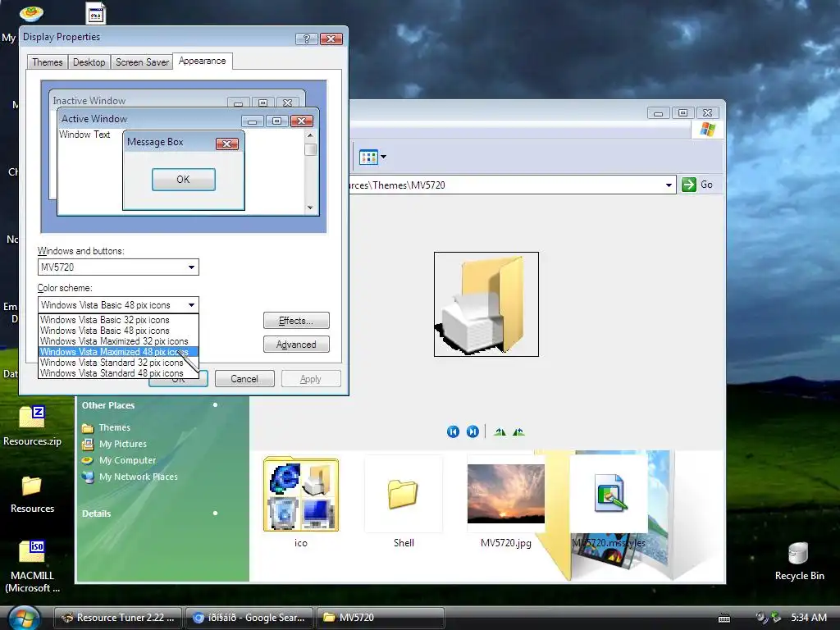Click preview scrollbar down arrow
Viewport: 840px width, 630px height.
pos(310,208)
